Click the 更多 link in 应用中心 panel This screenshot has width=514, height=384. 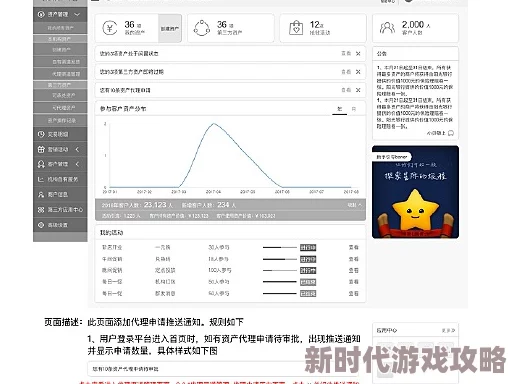(448, 331)
